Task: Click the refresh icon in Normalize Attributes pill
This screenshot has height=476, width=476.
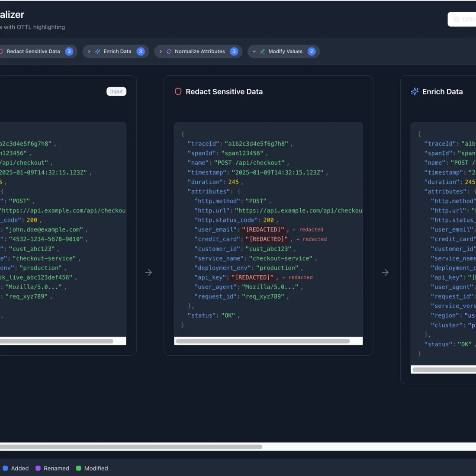Action: click(x=169, y=51)
